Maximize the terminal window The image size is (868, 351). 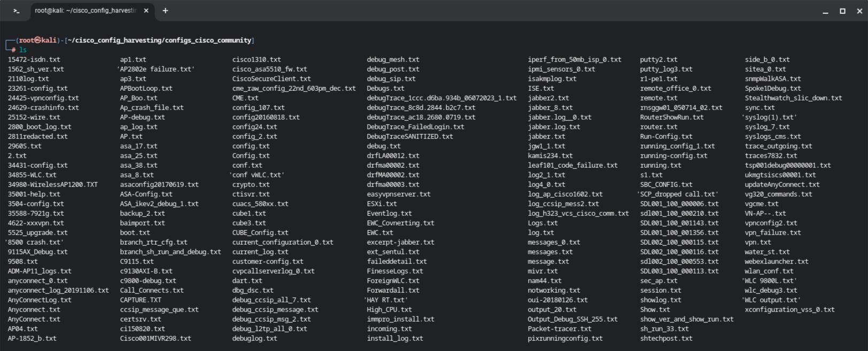pyautogui.click(x=842, y=11)
